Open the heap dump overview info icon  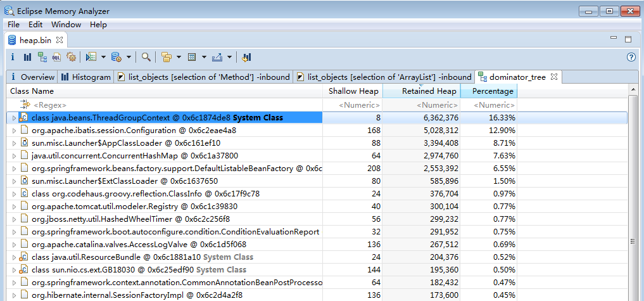[x=13, y=57]
